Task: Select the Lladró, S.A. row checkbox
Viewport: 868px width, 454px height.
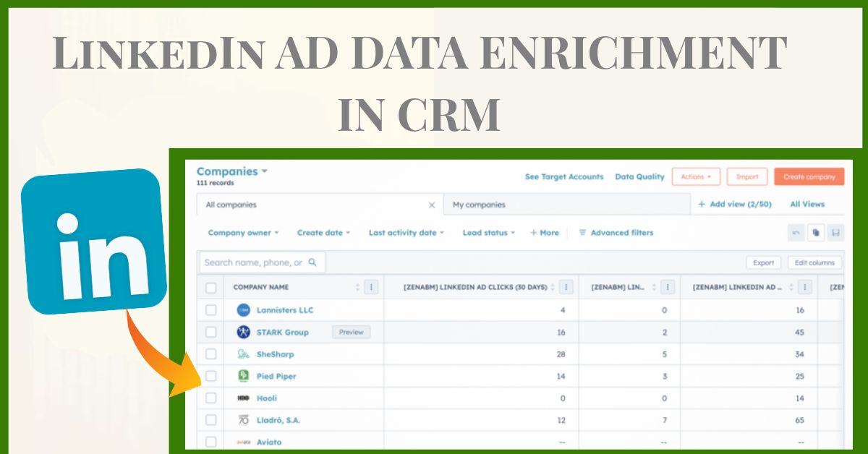Action: coord(211,420)
